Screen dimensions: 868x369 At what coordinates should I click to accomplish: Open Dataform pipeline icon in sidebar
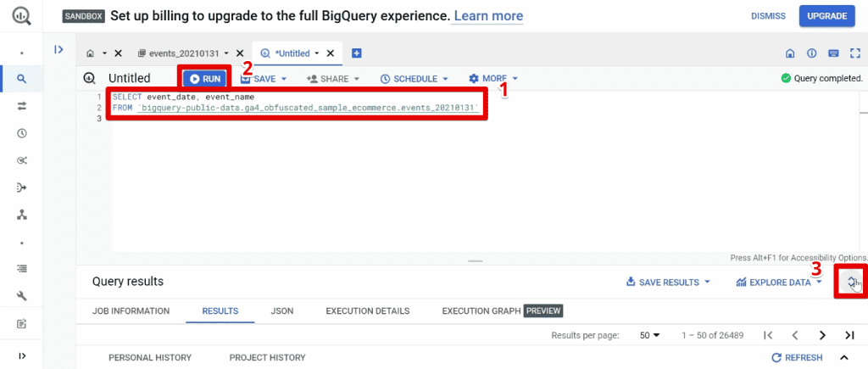21,187
